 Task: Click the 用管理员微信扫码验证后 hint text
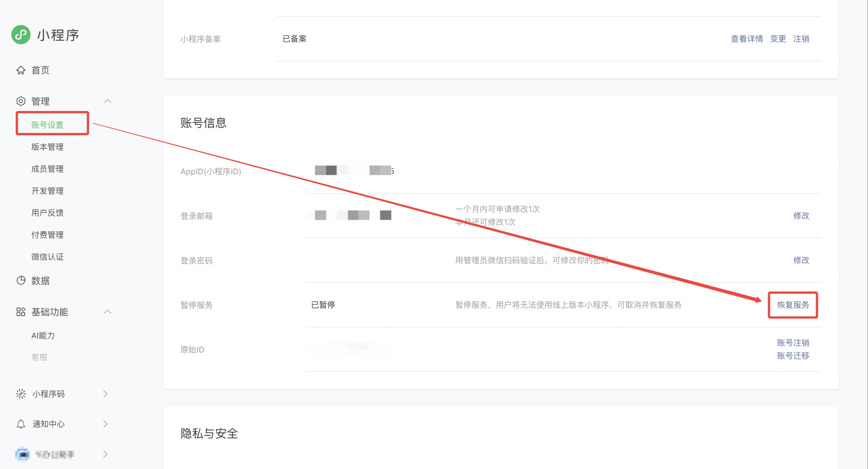[532, 260]
